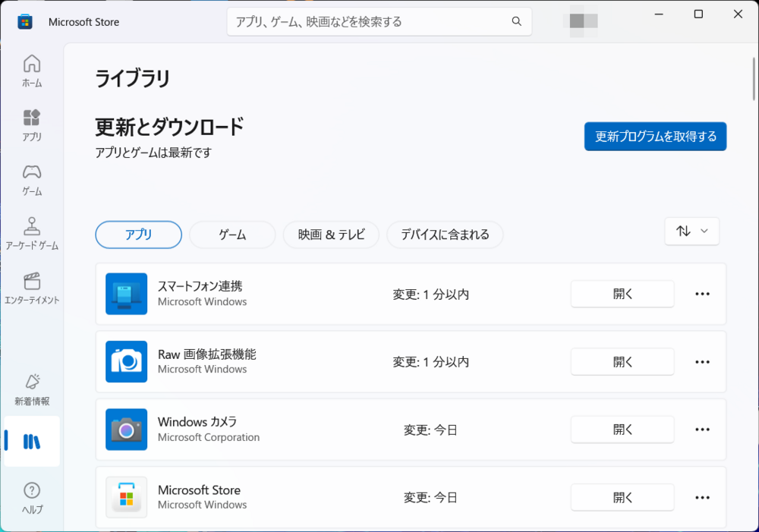759x532 pixels.
Task: Open the Games (ゲーム) sidebar section
Action: pyautogui.click(x=32, y=180)
